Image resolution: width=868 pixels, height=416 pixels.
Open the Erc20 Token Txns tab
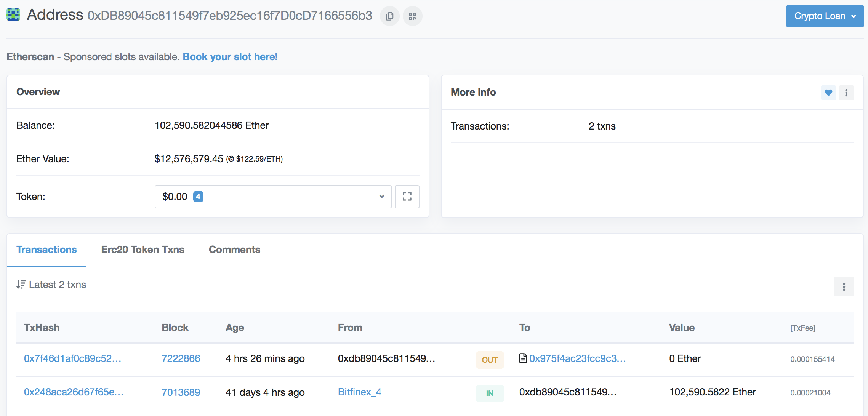(143, 250)
